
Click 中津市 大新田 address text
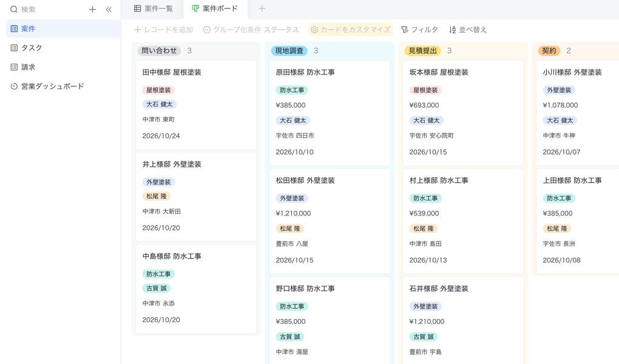pyautogui.click(x=161, y=212)
